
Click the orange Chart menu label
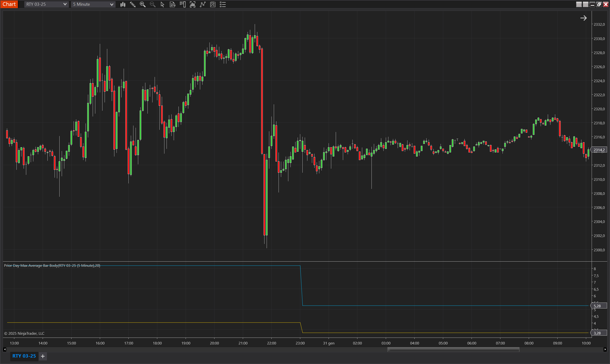coord(9,4)
